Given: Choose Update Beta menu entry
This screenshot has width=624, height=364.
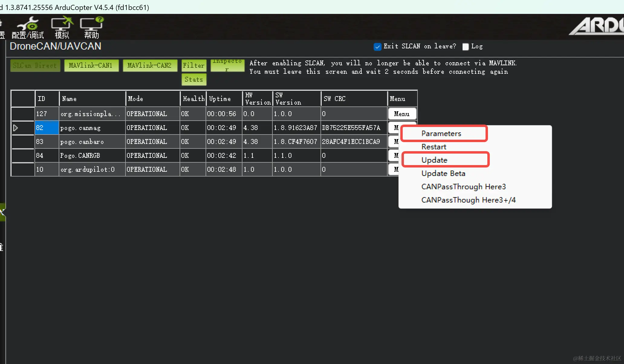Looking at the screenshot, I should point(443,174).
